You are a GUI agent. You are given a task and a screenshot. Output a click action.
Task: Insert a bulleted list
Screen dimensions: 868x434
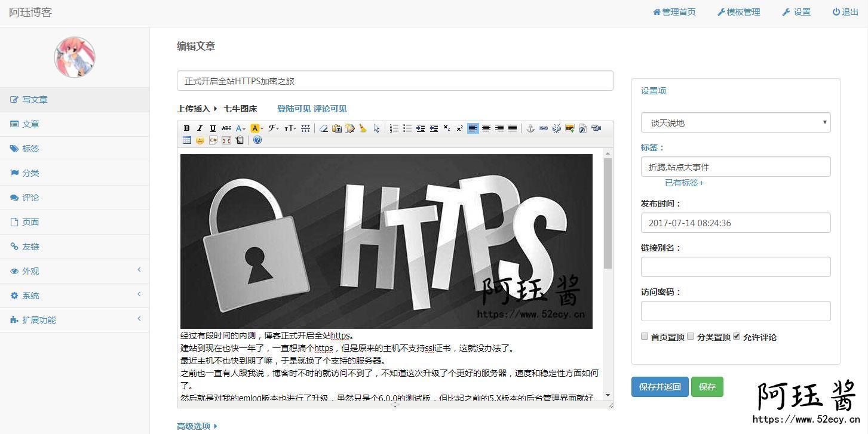[407, 128]
